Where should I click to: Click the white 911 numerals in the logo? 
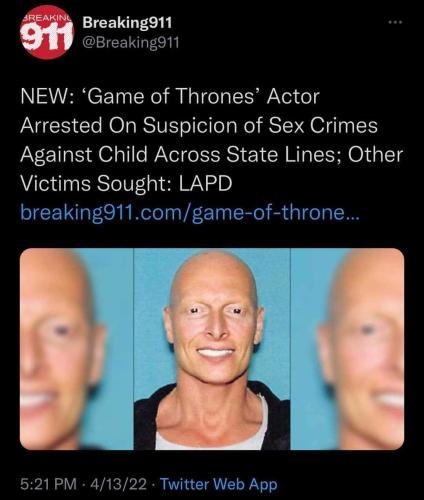pyautogui.click(x=46, y=36)
